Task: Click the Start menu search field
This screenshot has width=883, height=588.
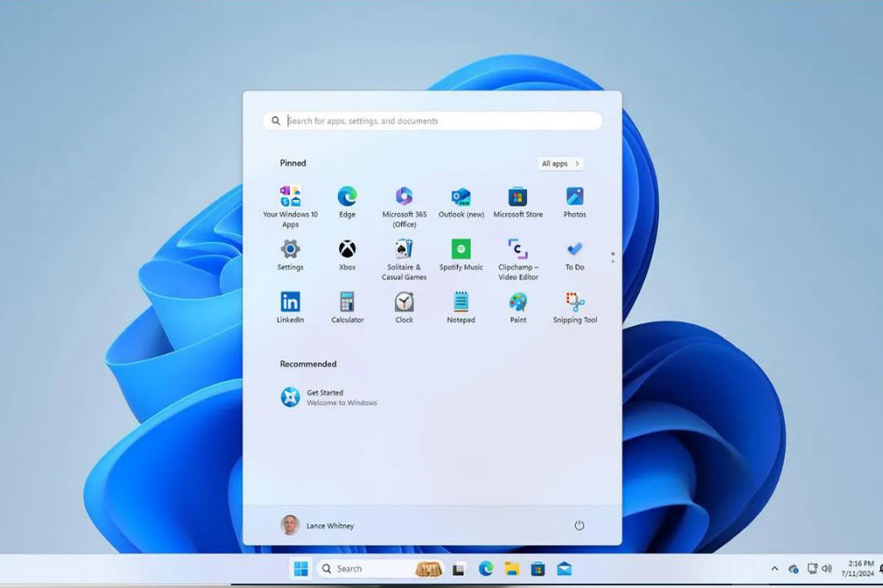Action: click(433, 121)
